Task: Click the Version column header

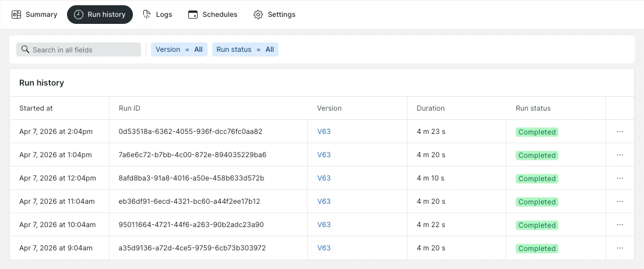Action: (x=329, y=108)
